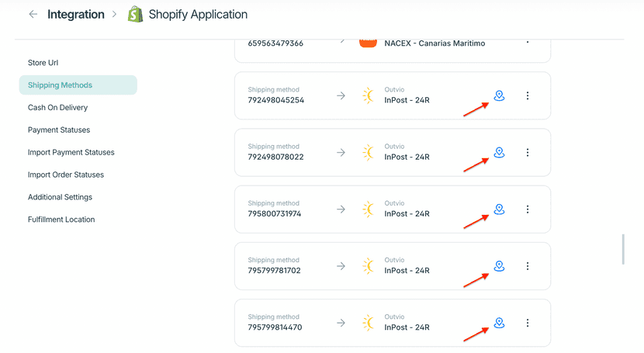
Task: Go to Payment Statuses section
Action: coord(59,130)
